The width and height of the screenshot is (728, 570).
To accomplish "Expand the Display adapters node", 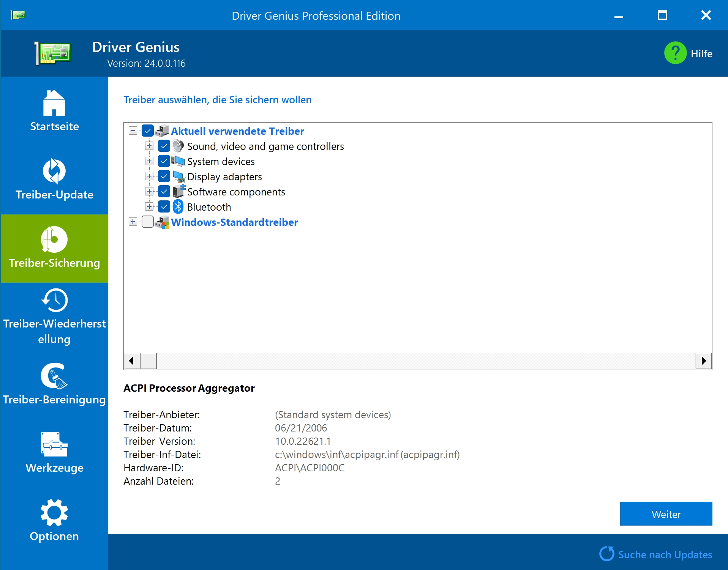I will click(149, 176).
